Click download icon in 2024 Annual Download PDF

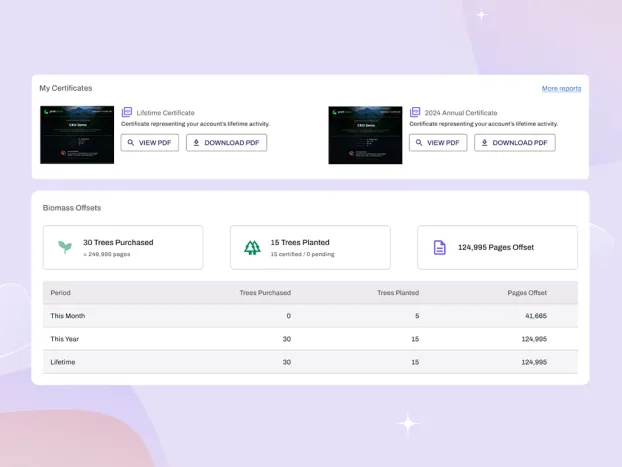(x=484, y=143)
